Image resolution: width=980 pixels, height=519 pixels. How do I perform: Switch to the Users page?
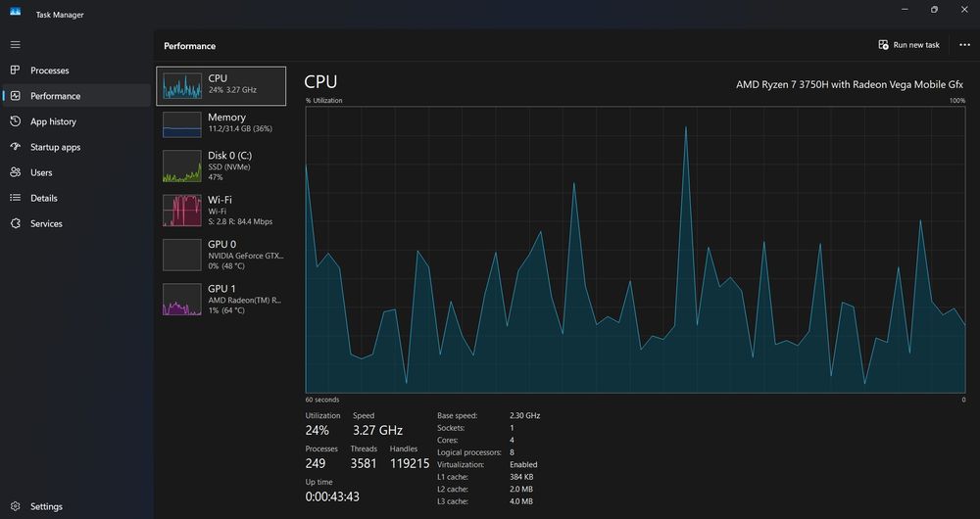coord(41,173)
